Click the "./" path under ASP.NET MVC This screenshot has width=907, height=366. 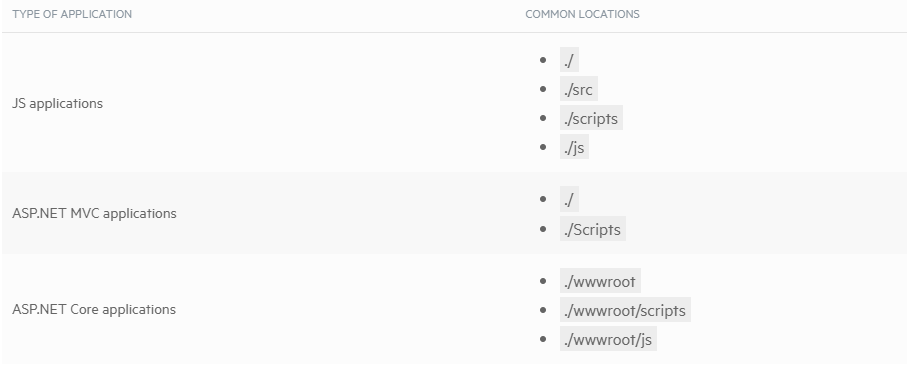click(569, 199)
